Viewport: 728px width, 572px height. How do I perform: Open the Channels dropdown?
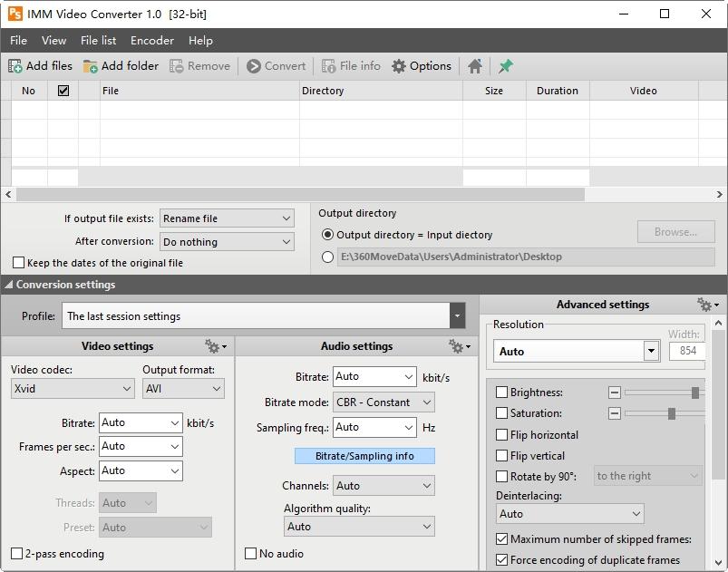pos(384,486)
